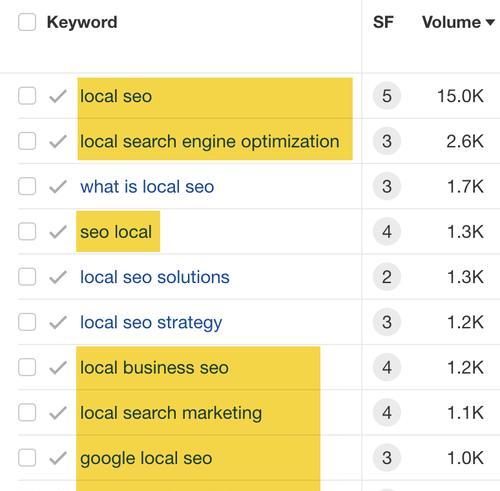Sort by the SF column header
Viewport: 500px width, 491px height.
(x=383, y=22)
